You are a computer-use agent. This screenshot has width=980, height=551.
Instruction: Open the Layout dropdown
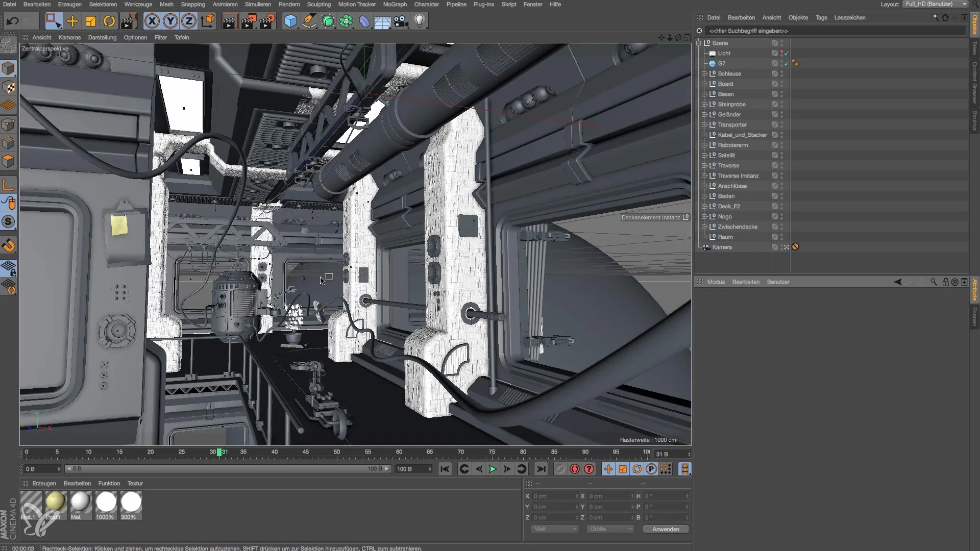(935, 4)
